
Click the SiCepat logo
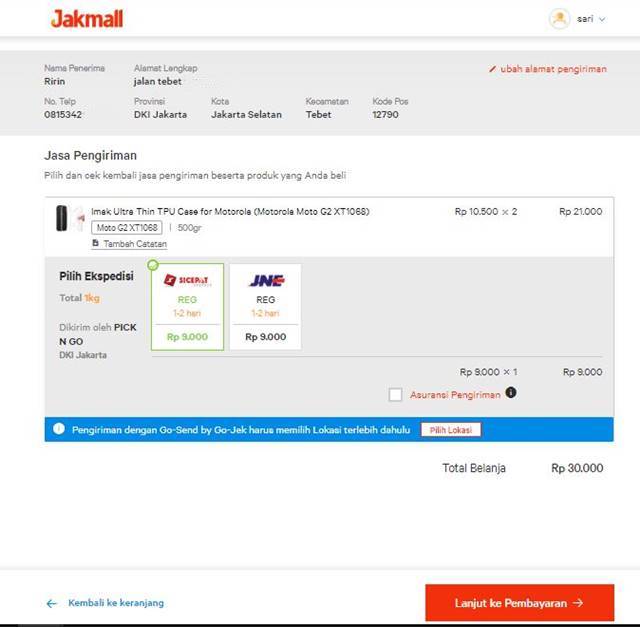pyautogui.click(x=186, y=280)
